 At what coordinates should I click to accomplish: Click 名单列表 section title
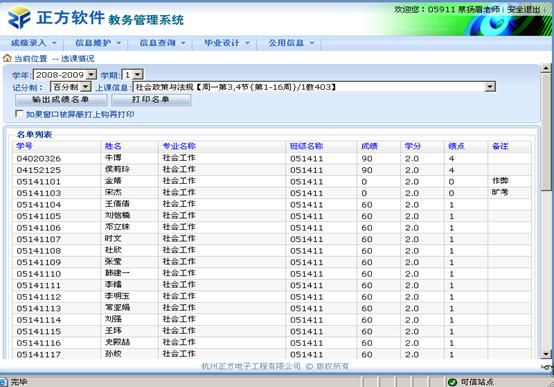(x=34, y=134)
